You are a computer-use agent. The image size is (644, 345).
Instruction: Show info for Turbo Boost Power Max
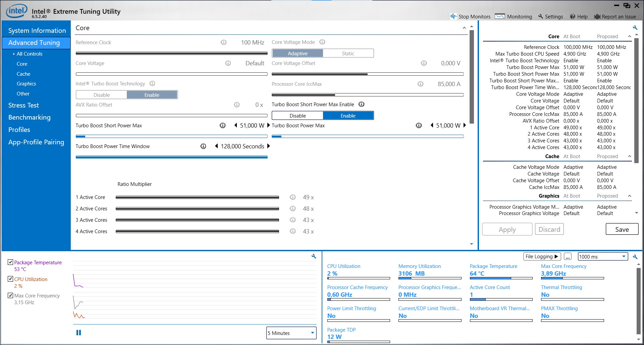click(419, 125)
